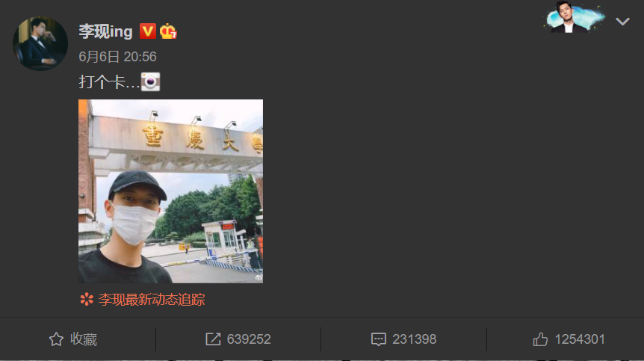The height and width of the screenshot is (361, 644).
Task: Toggle the thumbs-up like icon
Action: coord(540,339)
